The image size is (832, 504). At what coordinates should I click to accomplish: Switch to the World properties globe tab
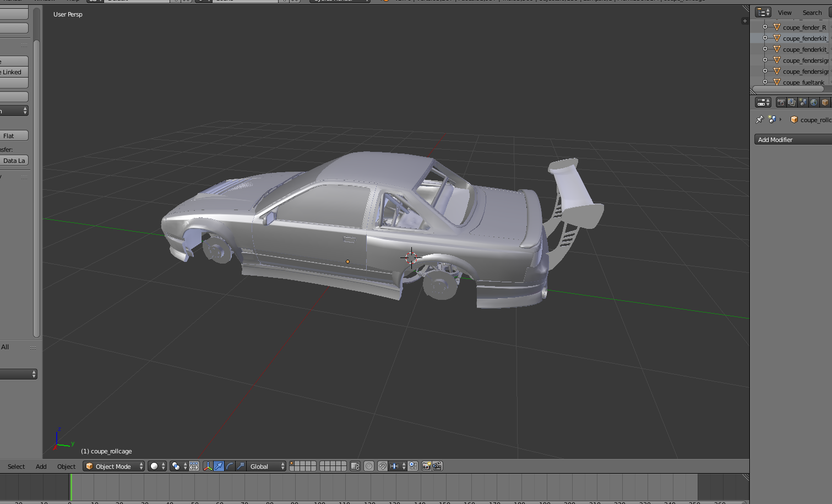coord(814,102)
